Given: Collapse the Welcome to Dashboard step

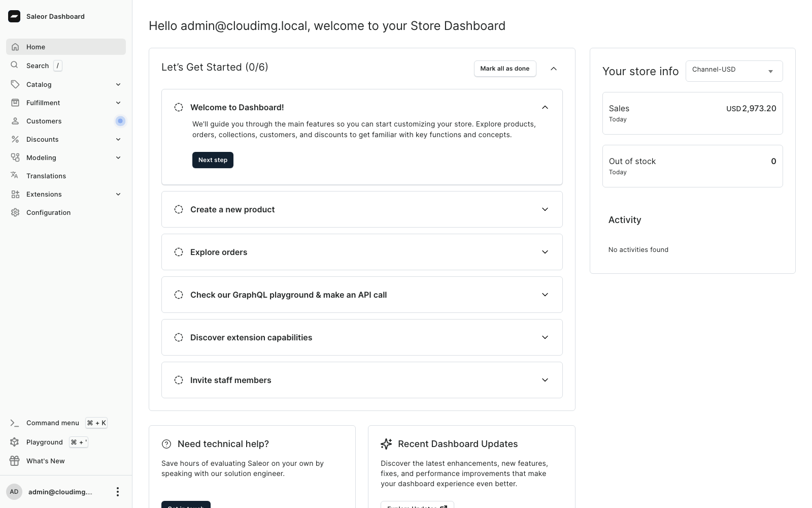Looking at the screenshot, I should tap(545, 107).
